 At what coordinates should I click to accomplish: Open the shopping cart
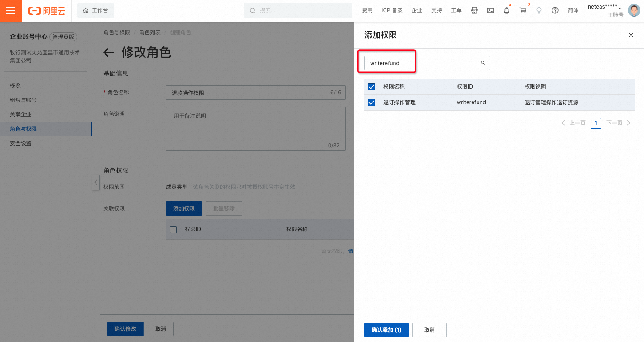tap(523, 10)
